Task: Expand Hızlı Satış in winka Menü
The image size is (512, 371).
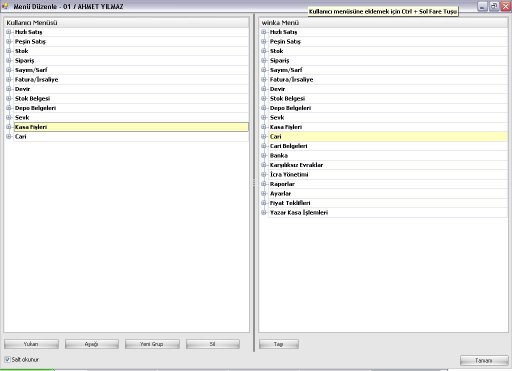Action: tap(264, 32)
